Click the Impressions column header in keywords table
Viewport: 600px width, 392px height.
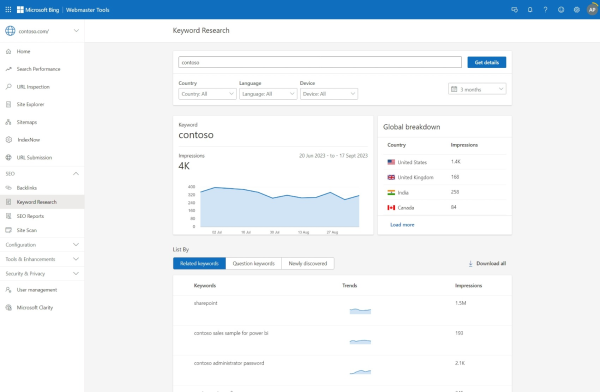pos(468,286)
